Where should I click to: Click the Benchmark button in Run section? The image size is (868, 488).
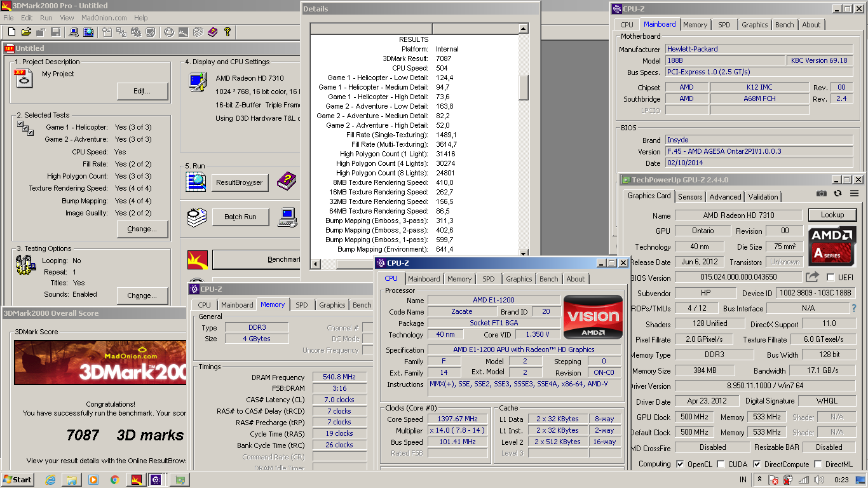257,259
